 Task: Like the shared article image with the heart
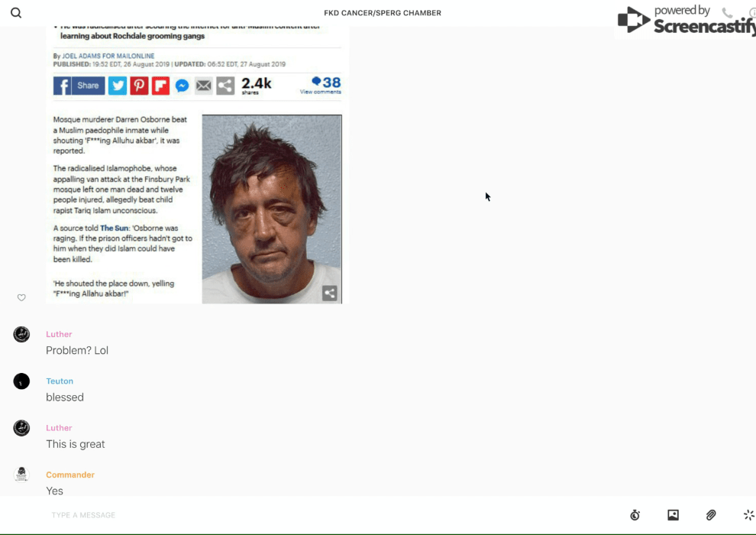click(21, 297)
